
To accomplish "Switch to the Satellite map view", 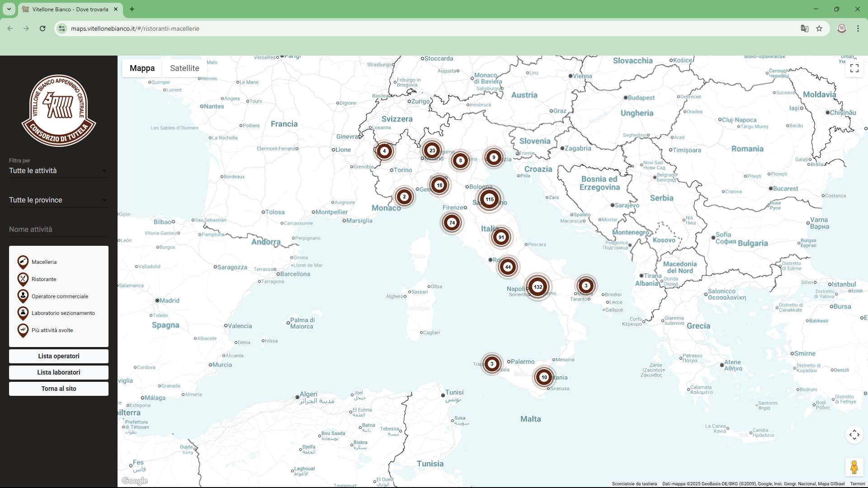I will [184, 68].
